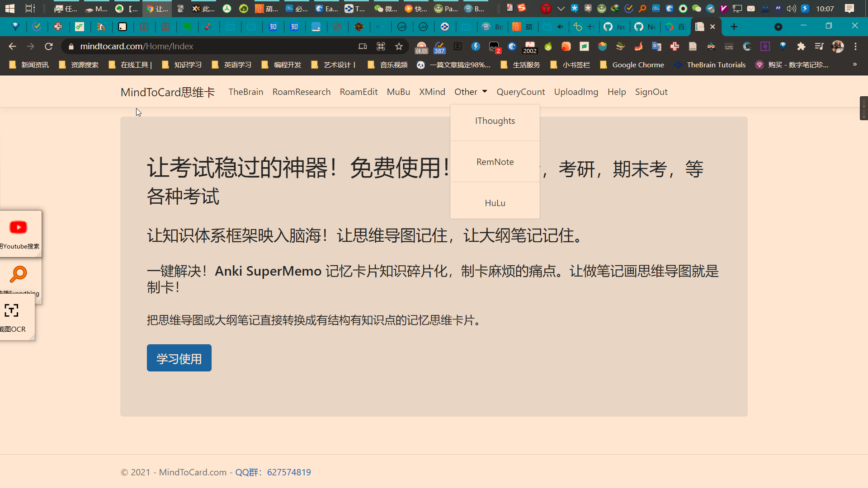868x488 pixels.
Task: Click the Youtube搜索 floating icon
Action: tap(18, 227)
